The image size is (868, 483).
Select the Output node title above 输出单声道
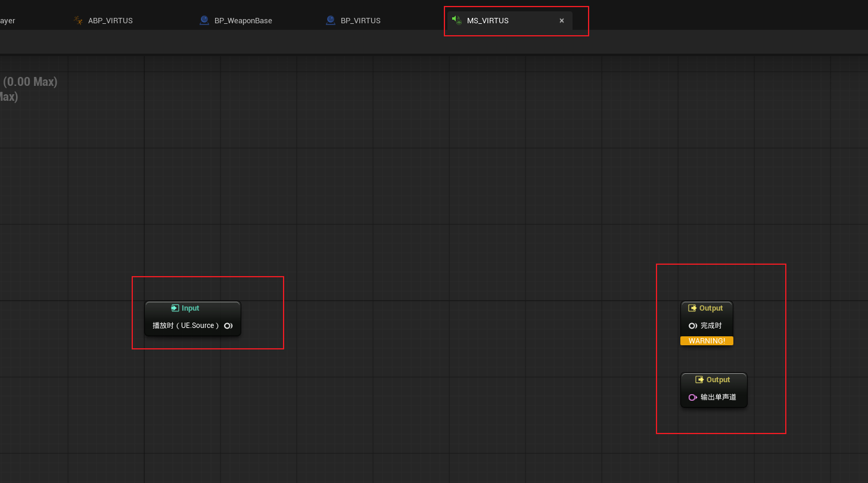tap(718, 380)
